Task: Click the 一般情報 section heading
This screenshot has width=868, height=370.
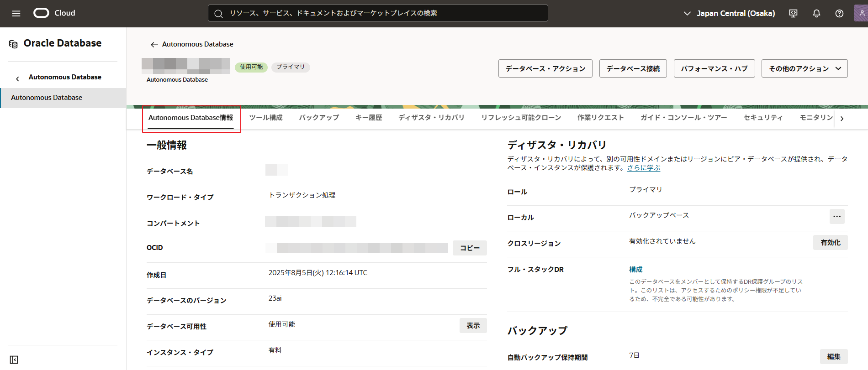Action: pyautogui.click(x=167, y=146)
